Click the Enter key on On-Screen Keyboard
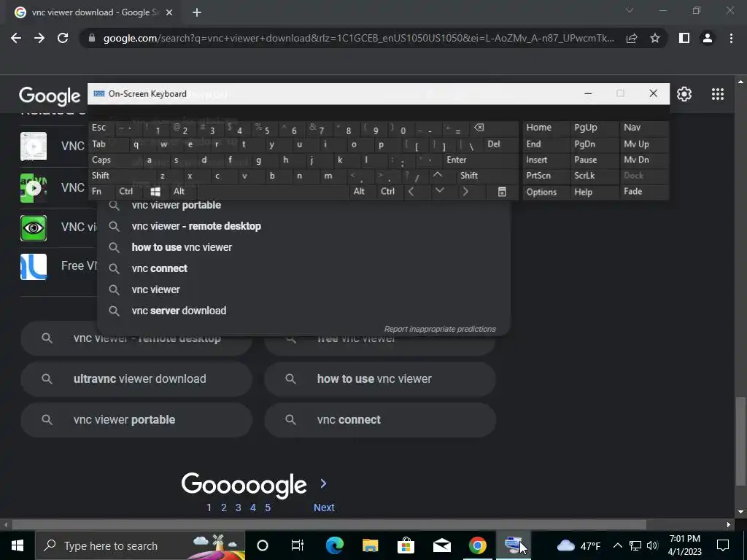Viewport: 747px width, 560px height. coord(457,160)
